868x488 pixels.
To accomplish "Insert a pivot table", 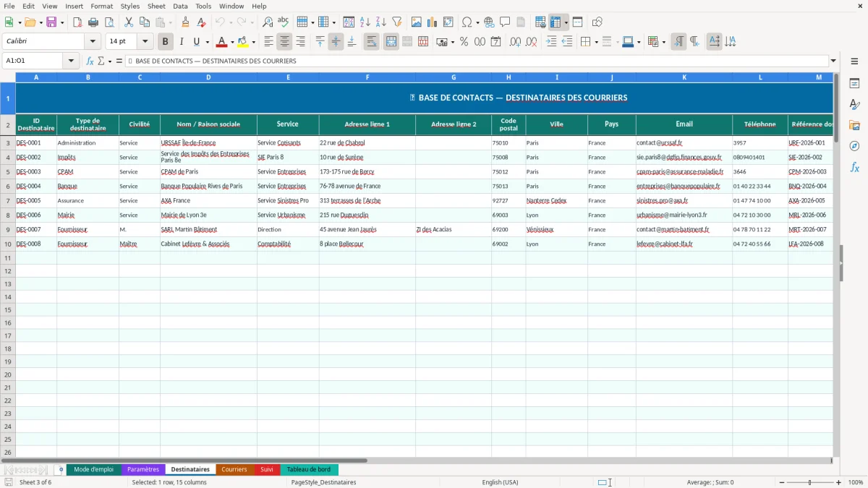I will coord(448,22).
